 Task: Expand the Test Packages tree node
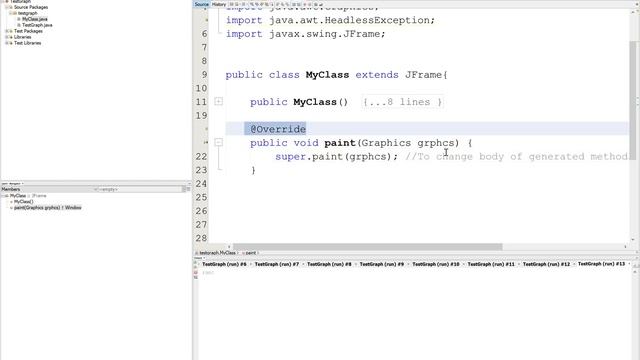click(6, 31)
